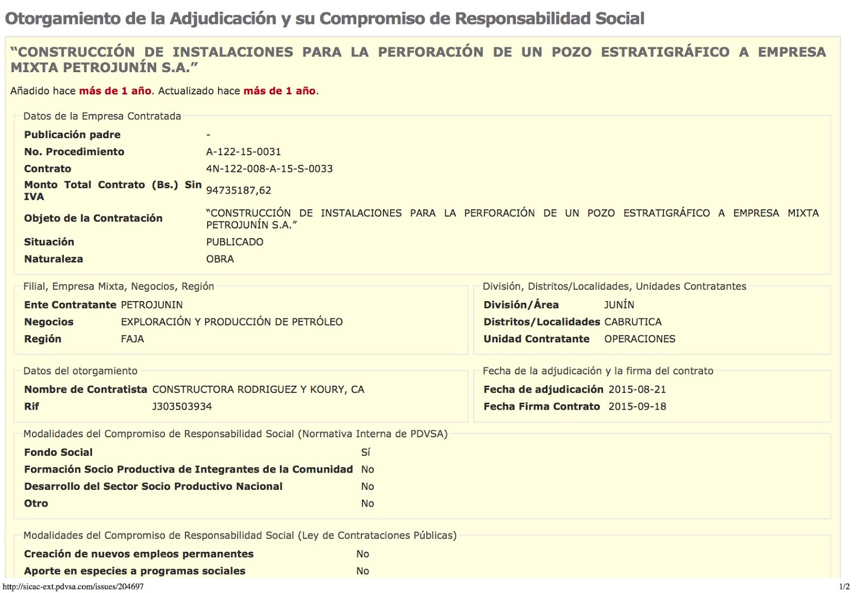Click the page number '1/2' in the footer
The width and height of the screenshot is (868, 593).
(x=844, y=586)
